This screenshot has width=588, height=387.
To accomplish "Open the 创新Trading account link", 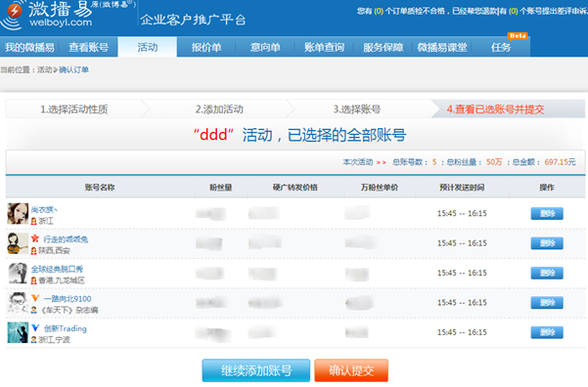I will (x=66, y=328).
